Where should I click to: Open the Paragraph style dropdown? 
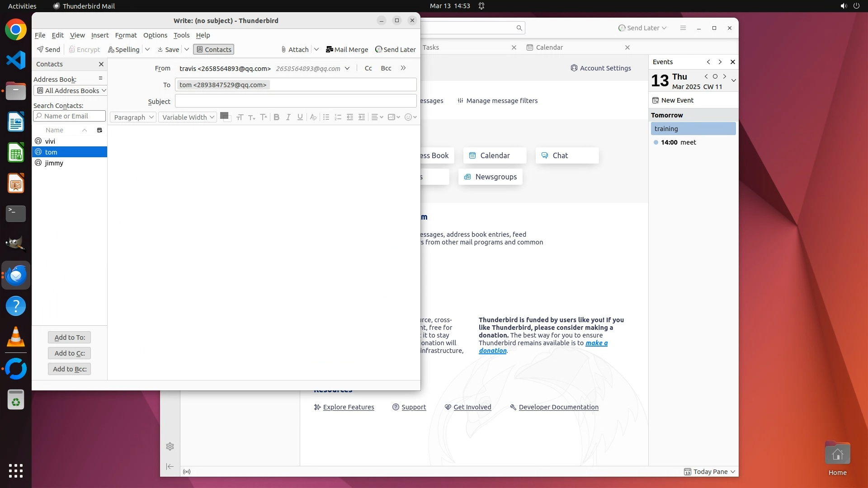click(133, 117)
